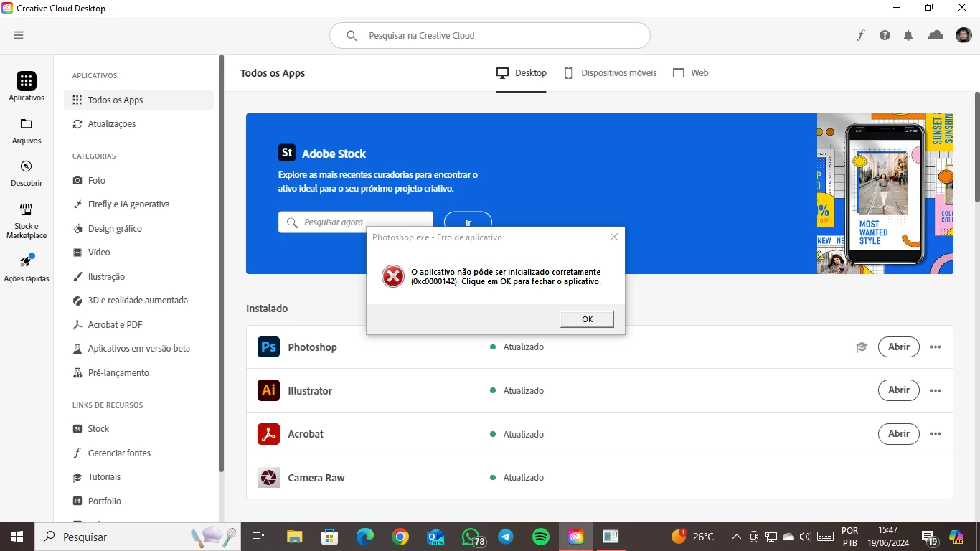
Task: Switch to the Web tab
Action: 690,73
